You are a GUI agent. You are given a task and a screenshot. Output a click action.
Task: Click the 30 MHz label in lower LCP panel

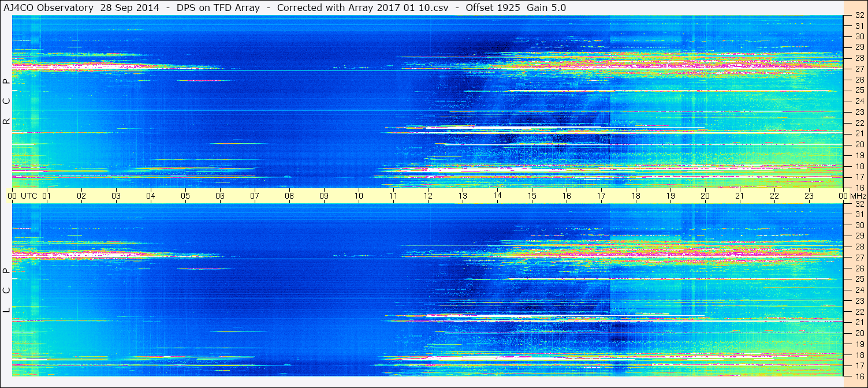click(x=859, y=225)
